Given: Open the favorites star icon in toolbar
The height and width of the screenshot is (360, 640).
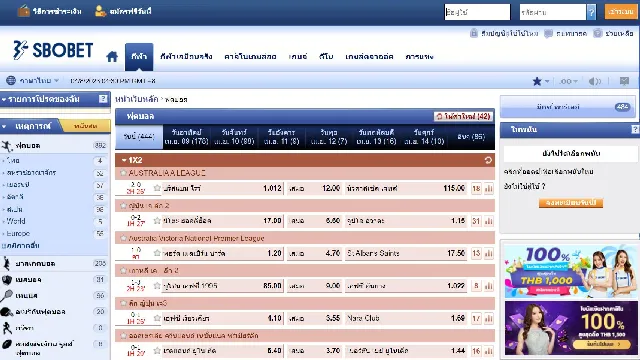Looking at the screenshot, I should tap(537, 81).
